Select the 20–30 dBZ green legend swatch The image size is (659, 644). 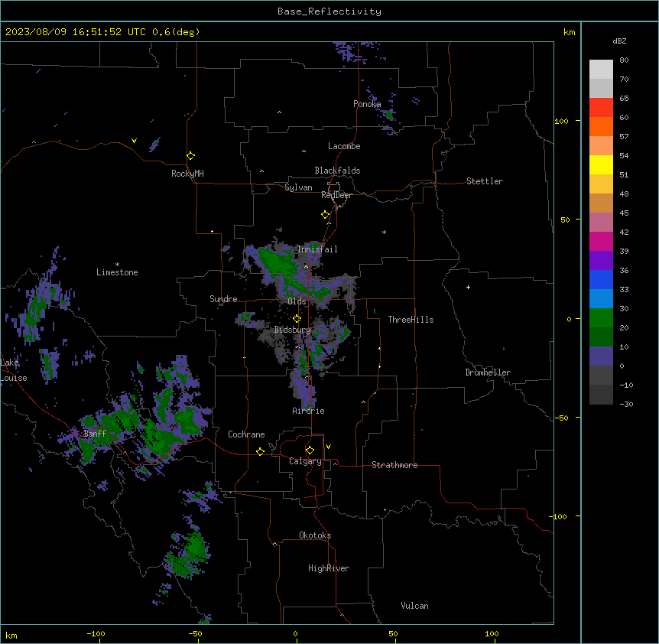(601, 318)
